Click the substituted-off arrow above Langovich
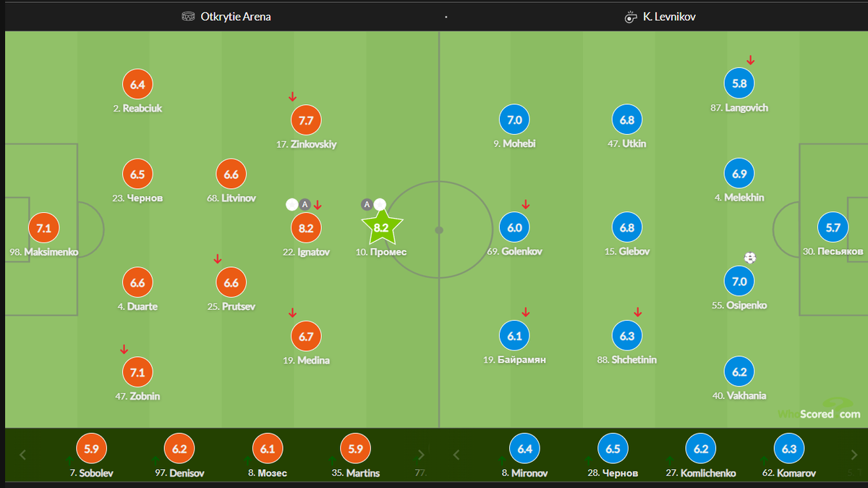The height and width of the screenshot is (488, 868). [750, 60]
